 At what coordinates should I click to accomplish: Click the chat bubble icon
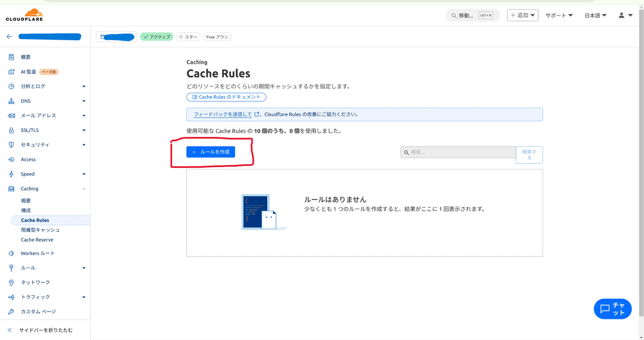605,309
